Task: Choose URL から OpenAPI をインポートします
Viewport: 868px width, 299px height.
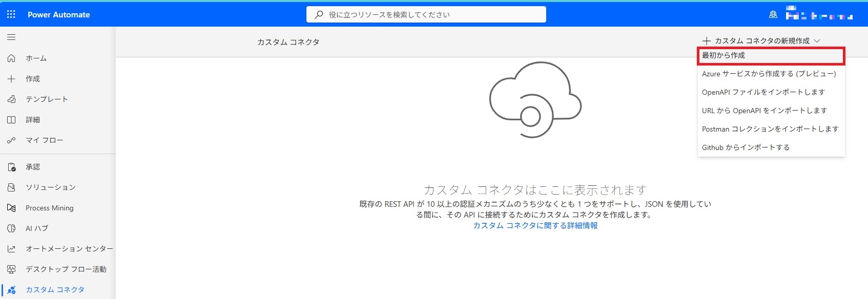Action: (771, 111)
